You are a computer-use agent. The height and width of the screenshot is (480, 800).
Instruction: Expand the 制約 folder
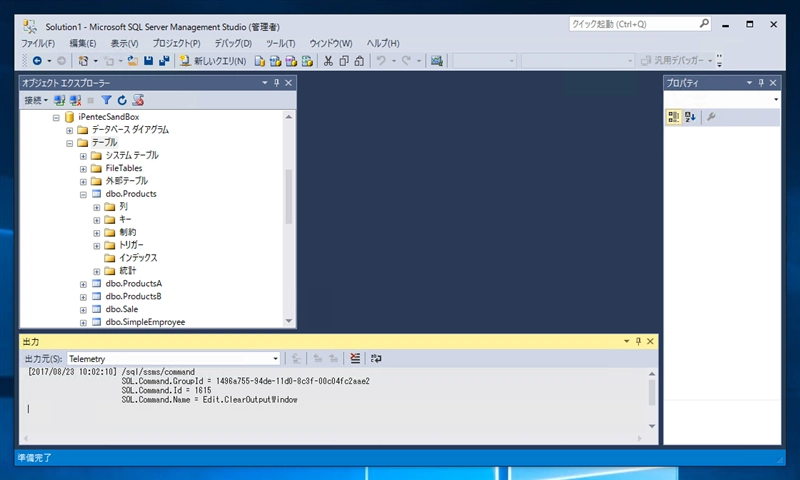click(96, 233)
